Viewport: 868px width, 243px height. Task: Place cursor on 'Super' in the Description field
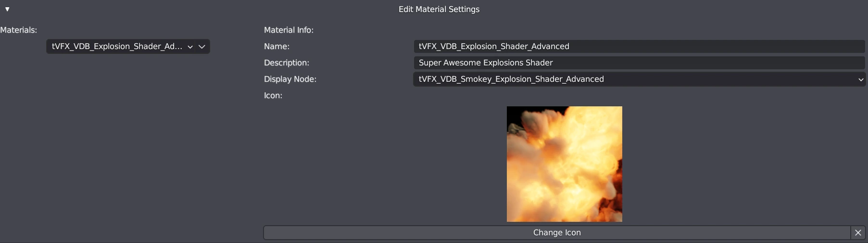(x=430, y=63)
